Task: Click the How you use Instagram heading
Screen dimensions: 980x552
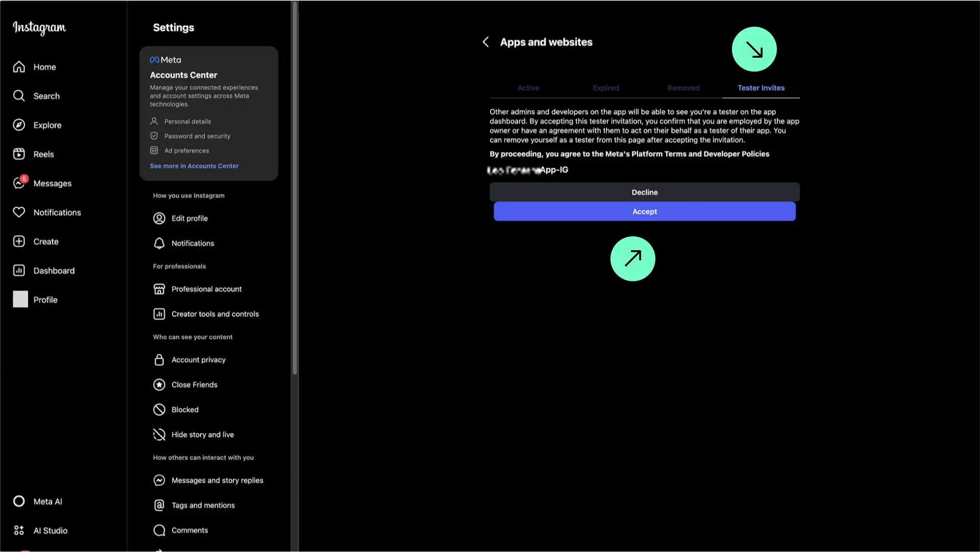Action: 189,196
